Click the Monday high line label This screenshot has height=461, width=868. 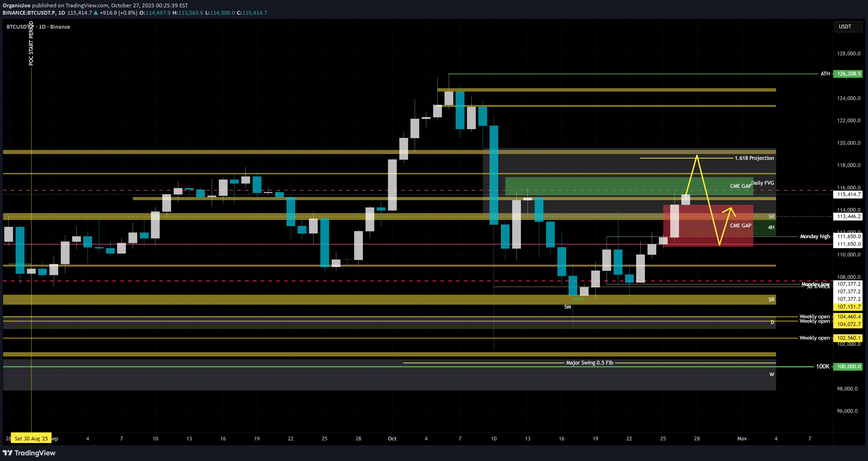point(815,236)
